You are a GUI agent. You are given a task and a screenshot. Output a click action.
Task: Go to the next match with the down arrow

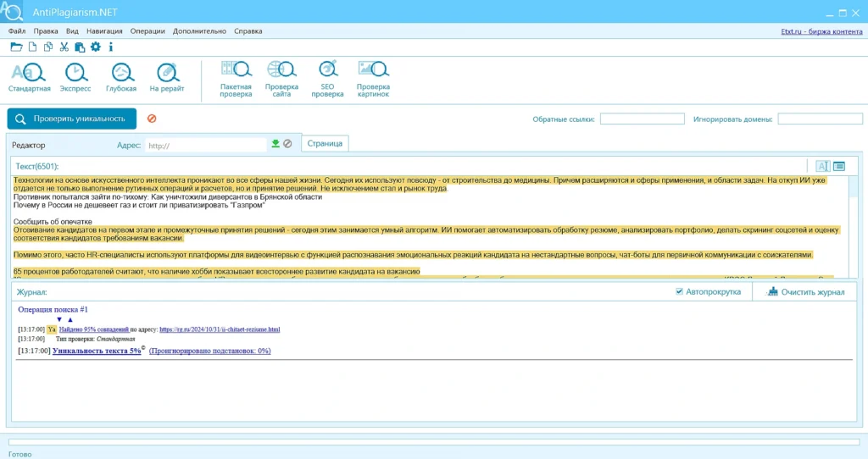[x=59, y=319]
